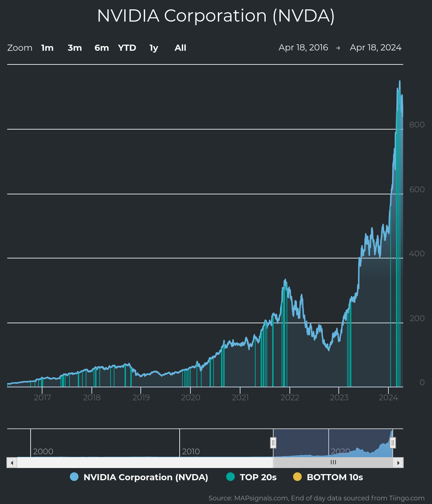Click the blue NVDA legend marker

[x=74, y=477]
